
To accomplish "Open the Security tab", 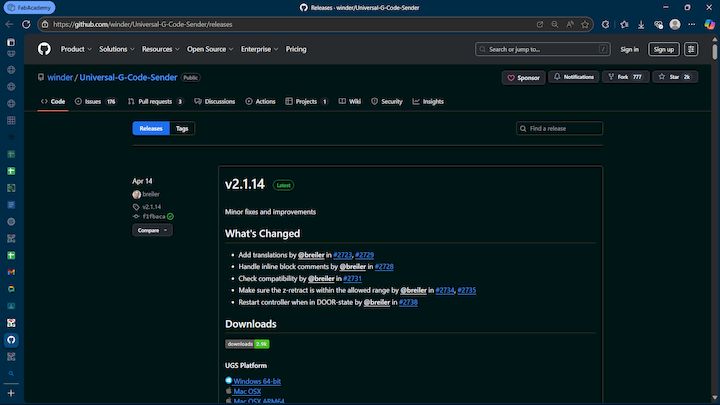I will [387, 101].
